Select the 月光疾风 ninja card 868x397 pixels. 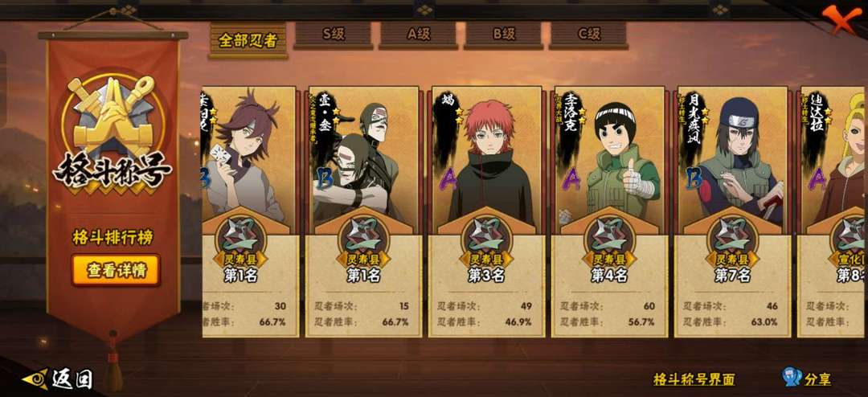coord(732,211)
